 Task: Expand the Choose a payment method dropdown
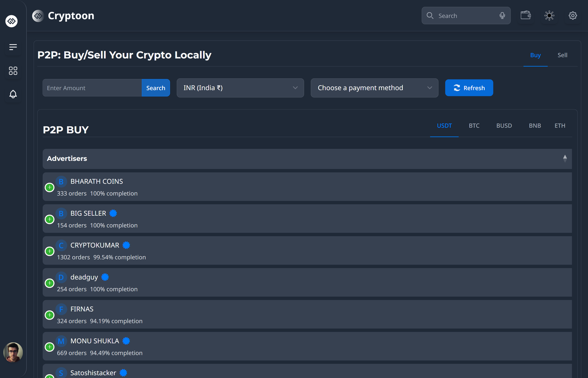point(374,88)
